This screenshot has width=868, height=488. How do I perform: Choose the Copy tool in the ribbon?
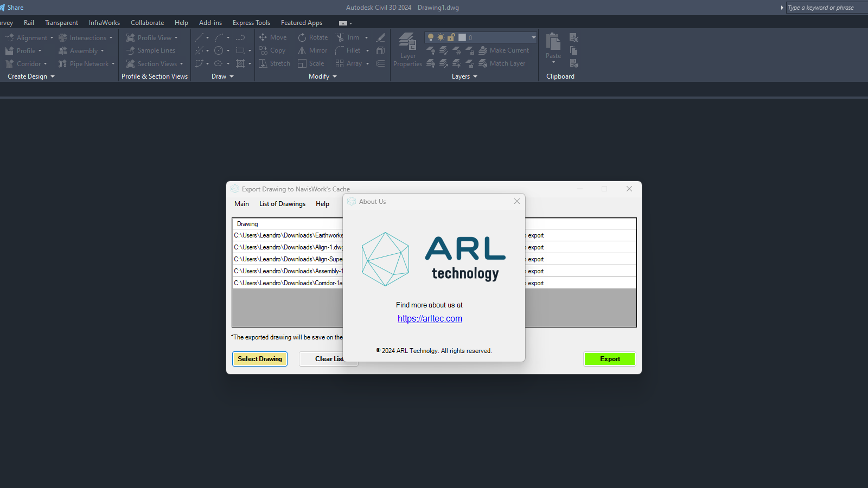(x=272, y=50)
